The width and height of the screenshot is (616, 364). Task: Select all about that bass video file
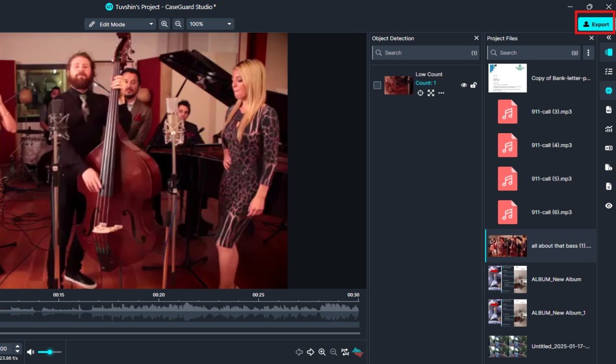click(x=541, y=246)
